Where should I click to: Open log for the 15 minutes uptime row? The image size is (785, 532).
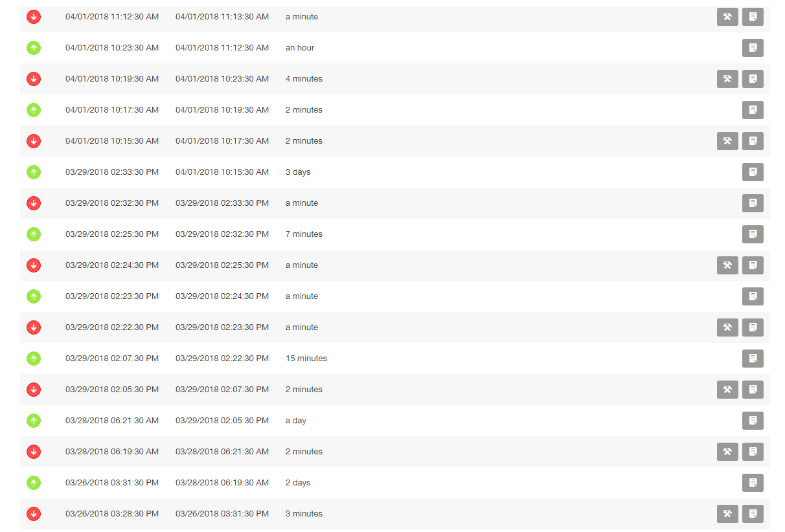tap(753, 359)
